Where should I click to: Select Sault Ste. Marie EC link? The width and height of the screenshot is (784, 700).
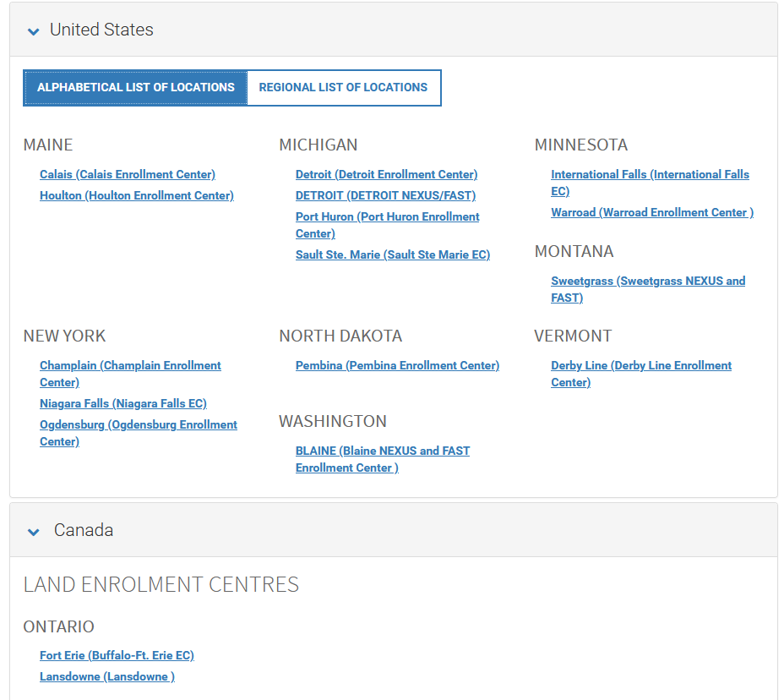pyautogui.click(x=392, y=255)
